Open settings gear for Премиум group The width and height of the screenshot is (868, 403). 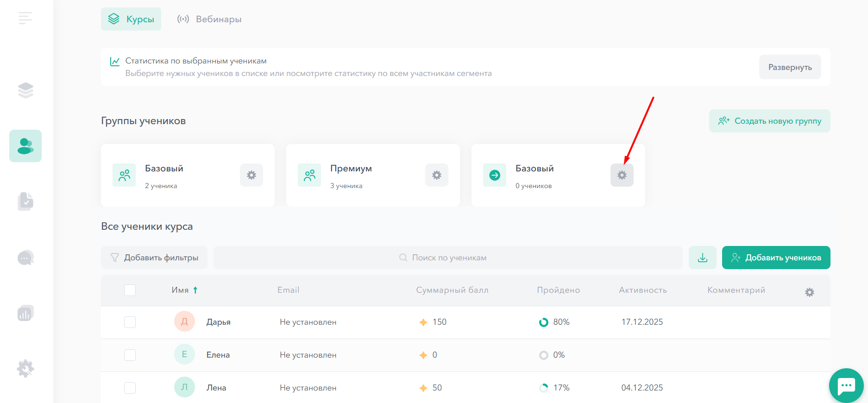(436, 175)
